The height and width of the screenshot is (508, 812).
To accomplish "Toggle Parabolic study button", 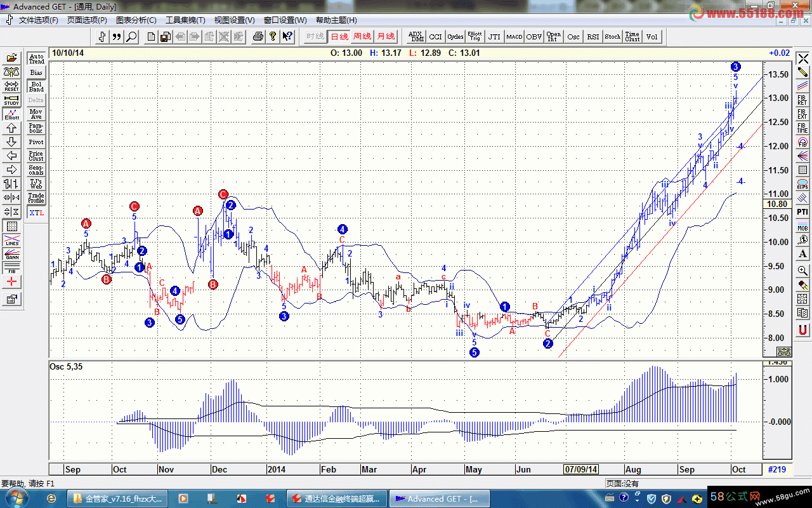I will [x=36, y=128].
